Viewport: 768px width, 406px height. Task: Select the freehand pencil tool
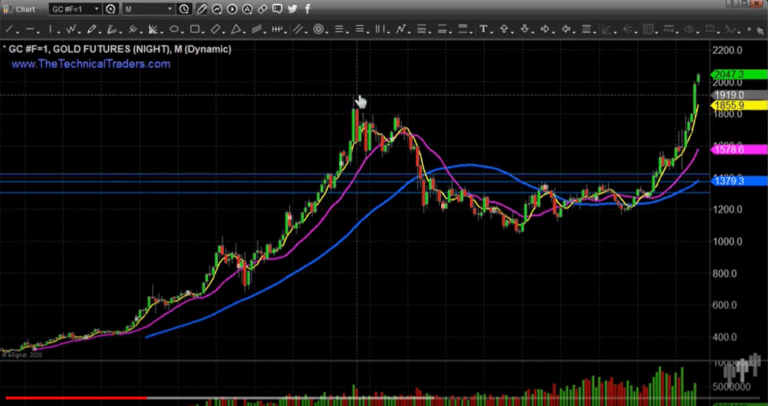coord(91,29)
